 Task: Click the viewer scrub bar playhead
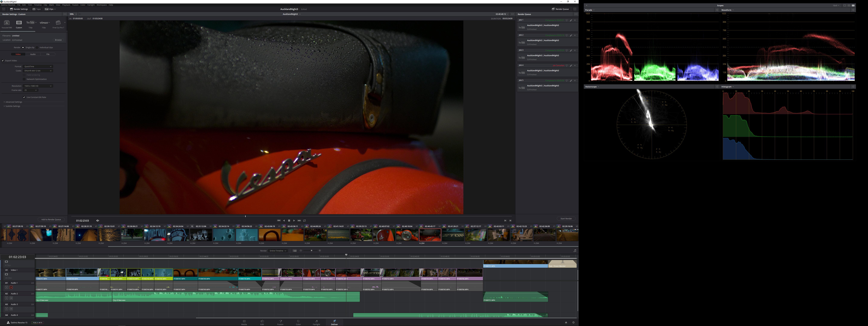[x=245, y=216]
